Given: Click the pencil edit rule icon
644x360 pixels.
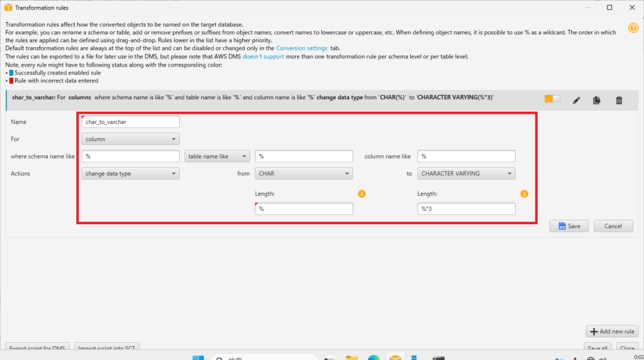Looking at the screenshot, I should pos(576,100).
